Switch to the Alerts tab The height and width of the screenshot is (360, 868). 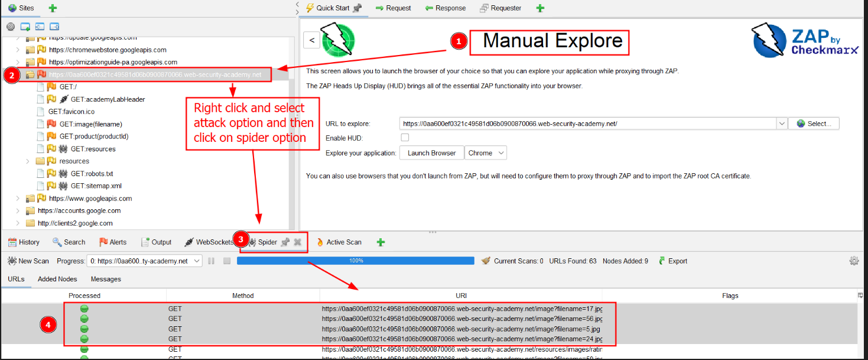pyautogui.click(x=112, y=242)
